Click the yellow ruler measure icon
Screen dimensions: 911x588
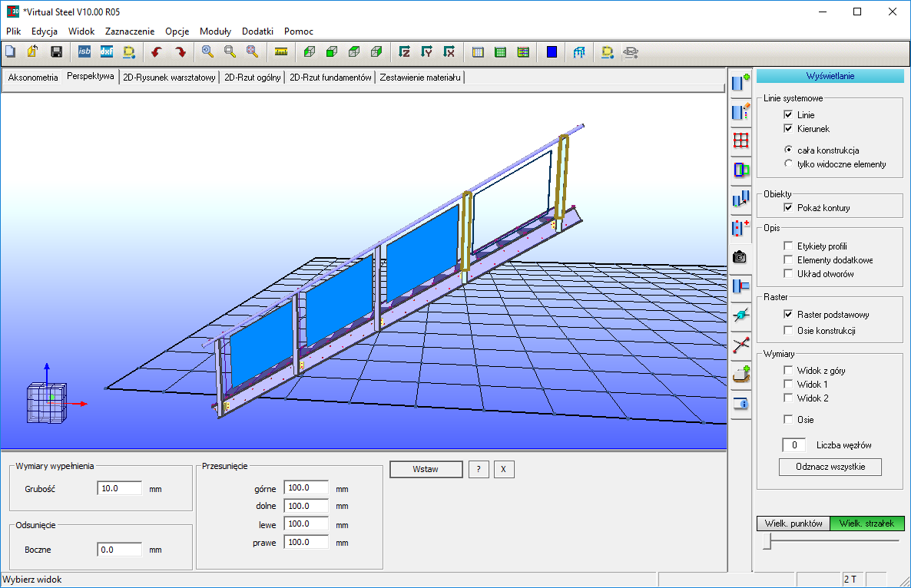point(281,52)
